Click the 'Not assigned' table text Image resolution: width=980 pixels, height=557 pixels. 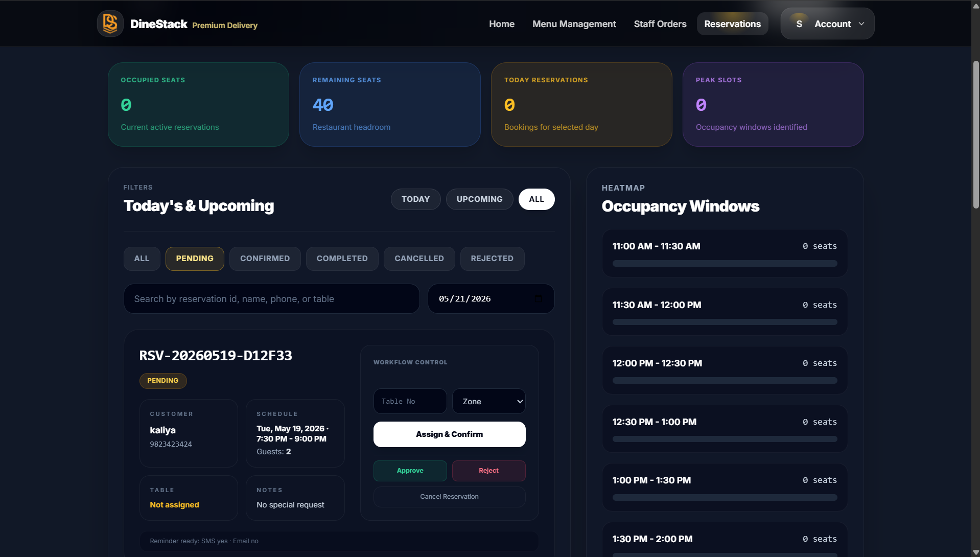174,505
